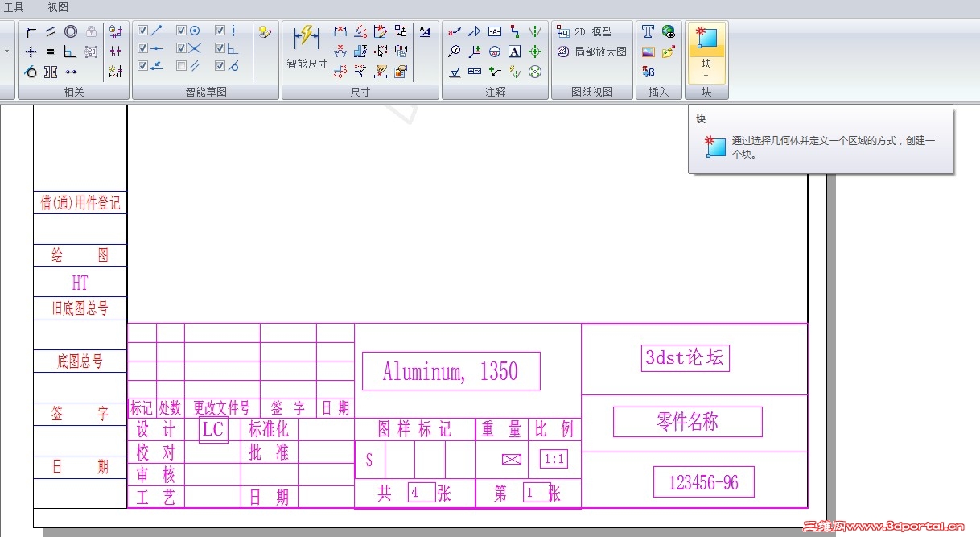Select the Symmetric Diameter dimension icon
The image size is (980, 537).
click(x=360, y=52)
